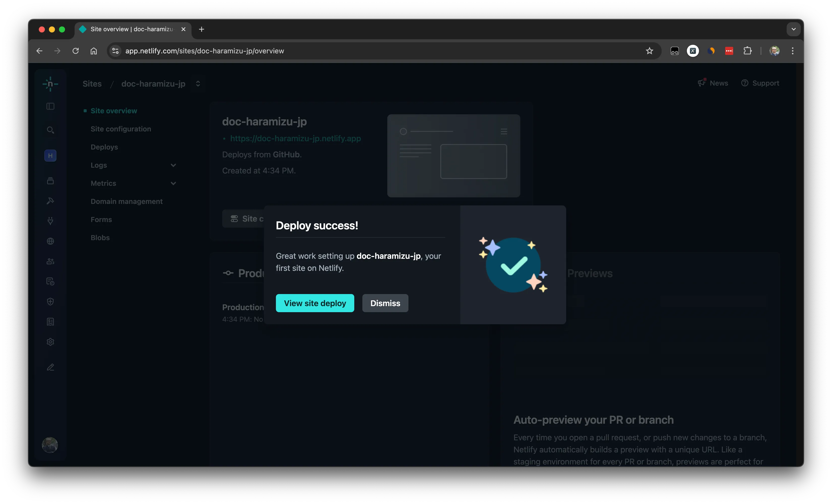Click the Netlify logo icon in sidebar

(50, 84)
